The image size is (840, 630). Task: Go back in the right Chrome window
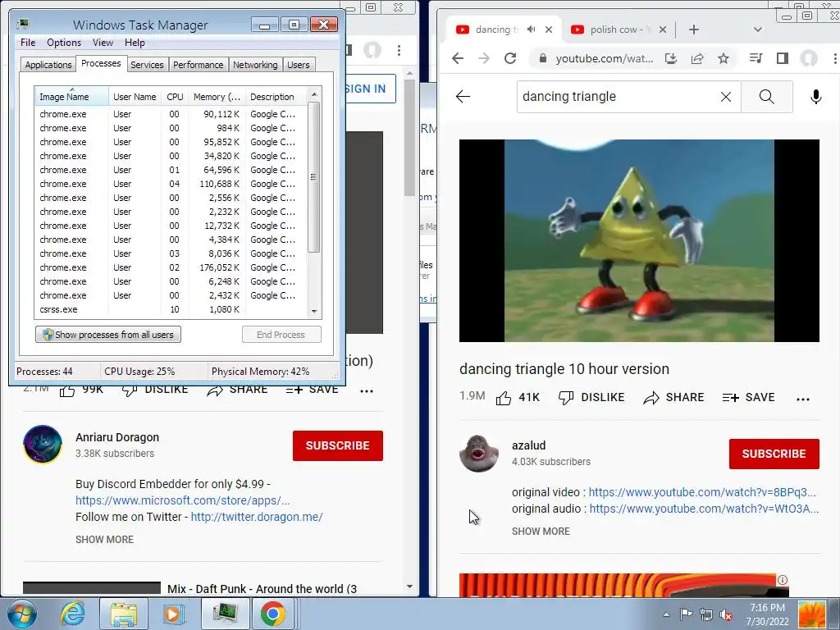tap(458, 58)
